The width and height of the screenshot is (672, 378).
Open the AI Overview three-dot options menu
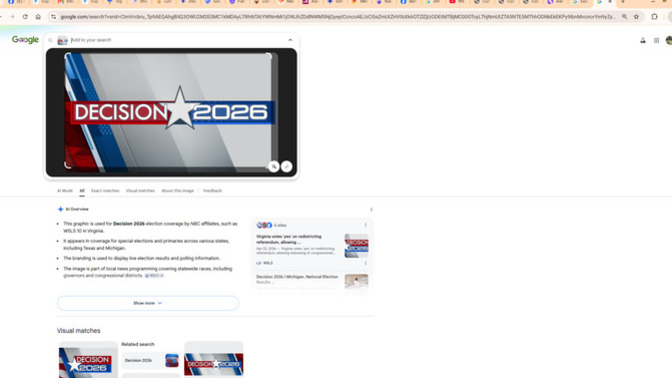371,210
